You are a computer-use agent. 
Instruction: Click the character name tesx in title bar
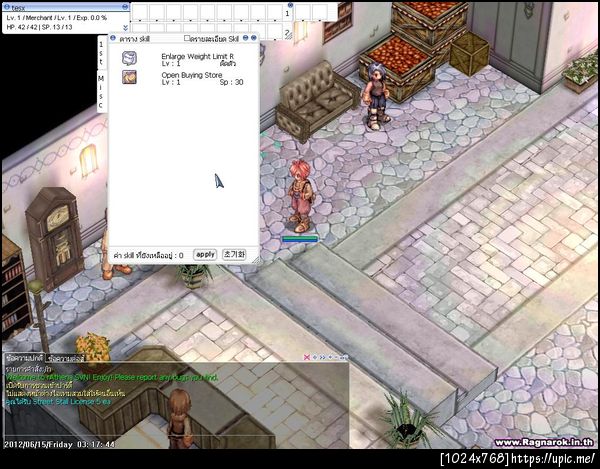coord(18,7)
